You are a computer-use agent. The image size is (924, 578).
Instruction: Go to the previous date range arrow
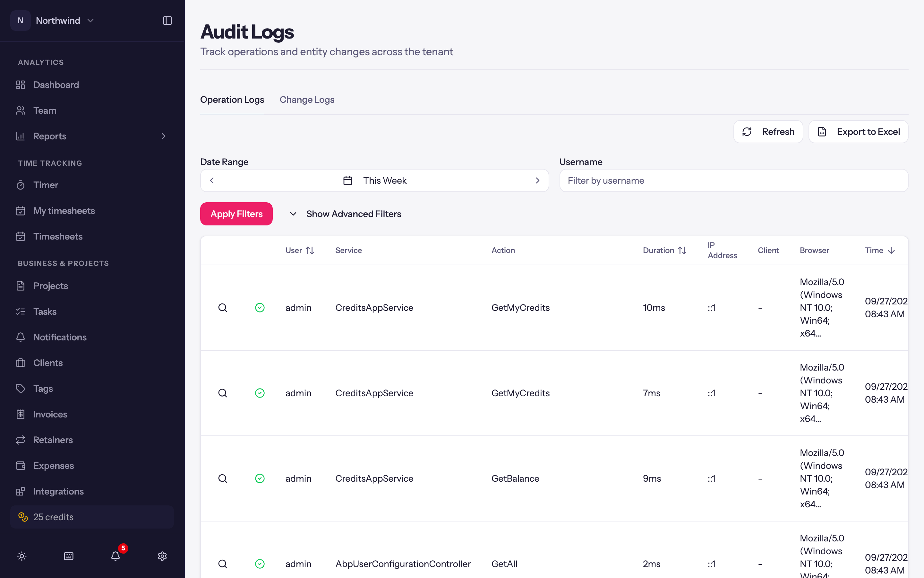[x=212, y=180]
